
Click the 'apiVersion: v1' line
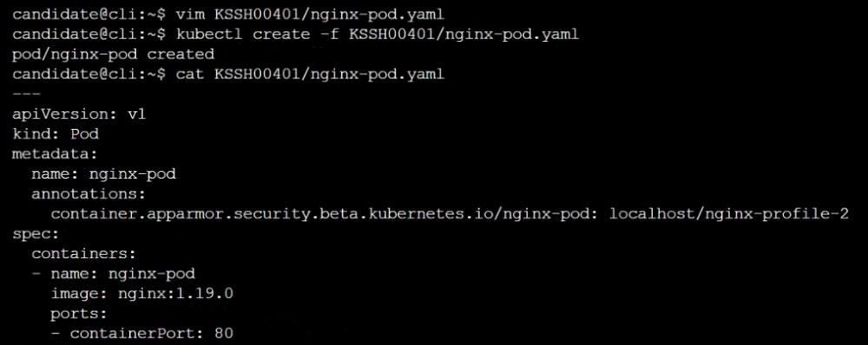(x=79, y=114)
